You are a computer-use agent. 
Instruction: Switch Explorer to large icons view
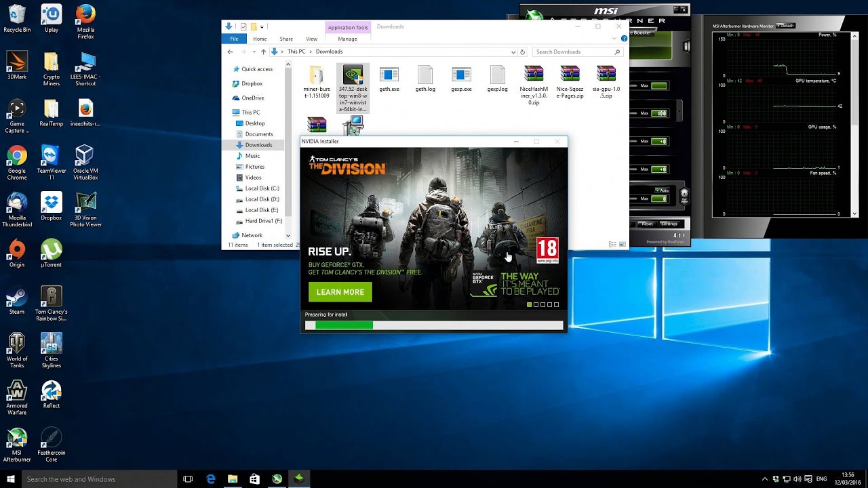coord(623,245)
